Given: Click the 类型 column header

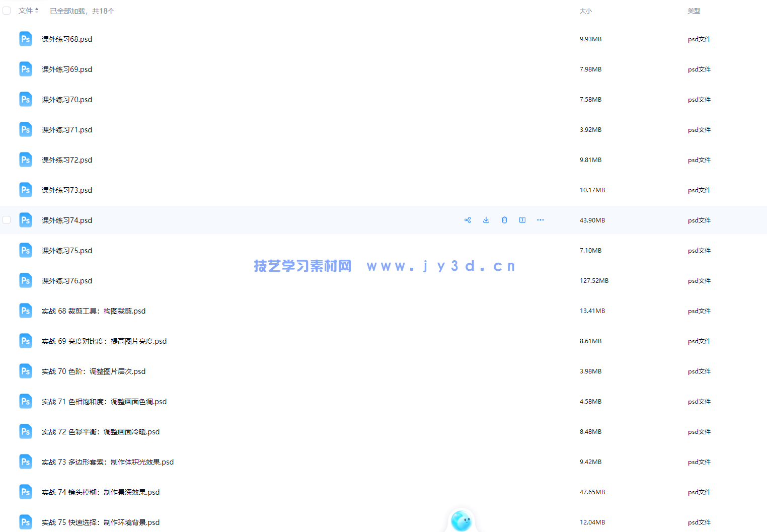Looking at the screenshot, I should (694, 11).
